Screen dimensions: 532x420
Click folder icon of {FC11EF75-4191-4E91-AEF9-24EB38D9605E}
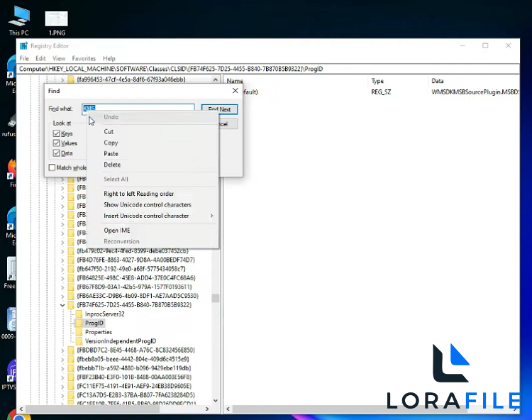71,386
